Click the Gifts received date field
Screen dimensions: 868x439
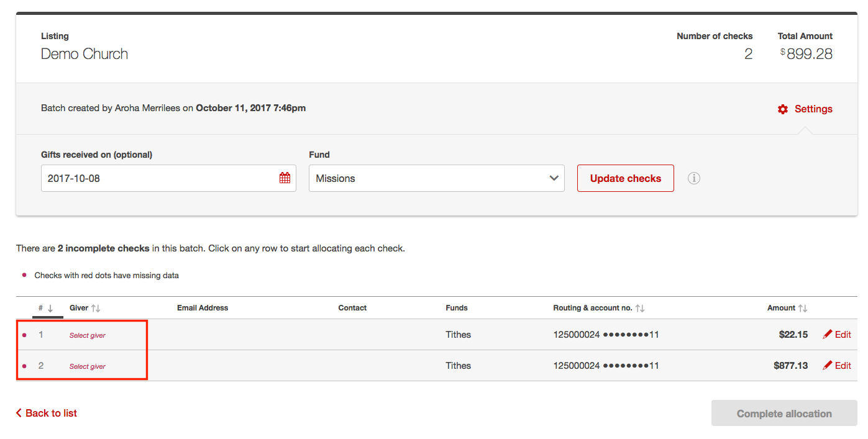[155, 178]
